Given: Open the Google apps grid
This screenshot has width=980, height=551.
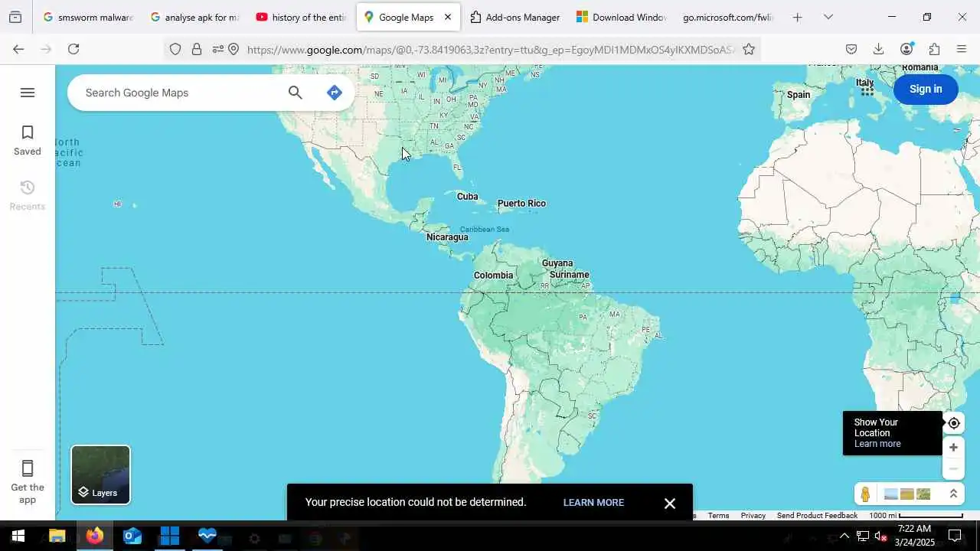Looking at the screenshot, I should pyautogui.click(x=867, y=90).
